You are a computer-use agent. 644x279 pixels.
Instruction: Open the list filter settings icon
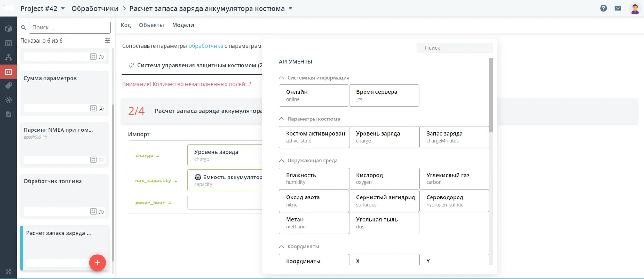pyautogui.click(x=108, y=41)
